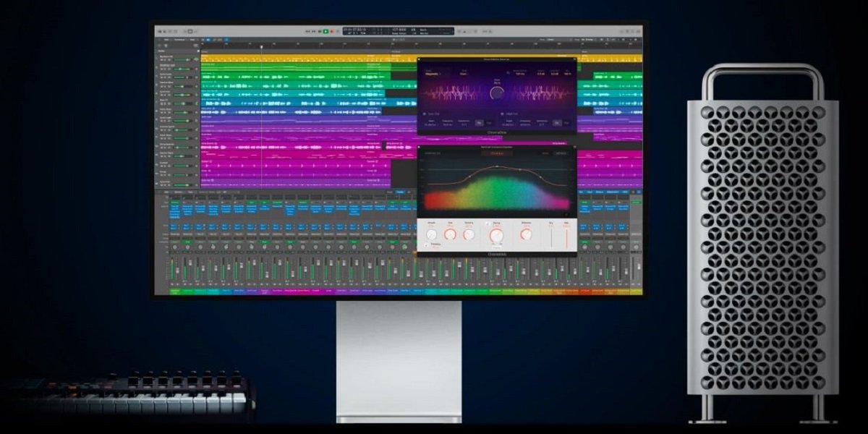Switch to Details view in lower ChromaVerb window
This screenshot has width=868, height=434.
tap(561, 153)
